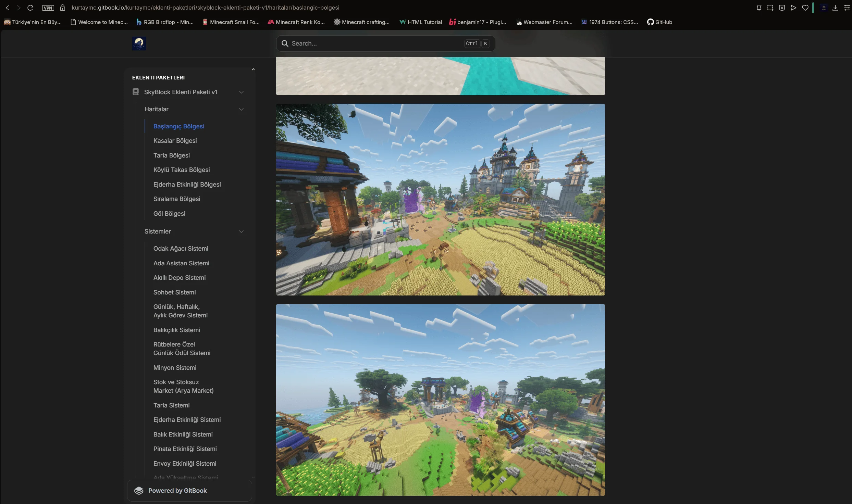852x504 pixels.
Task: Open the castle and wheat field screenshot
Action: click(441, 200)
